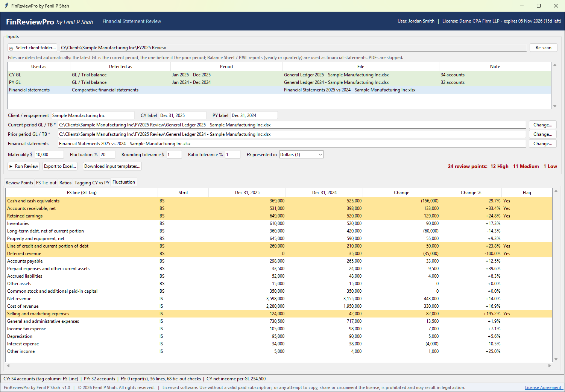The height and width of the screenshot is (392, 565).
Task: Click the PY label input field
Action: click(254, 115)
